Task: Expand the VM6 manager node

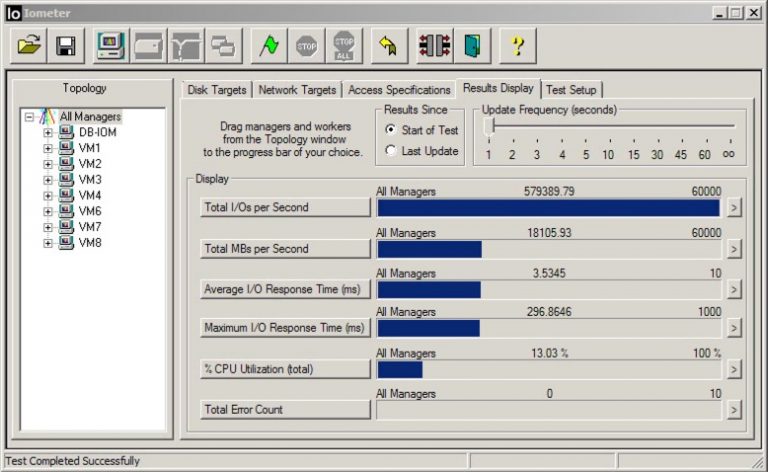Action: pos(48,211)
